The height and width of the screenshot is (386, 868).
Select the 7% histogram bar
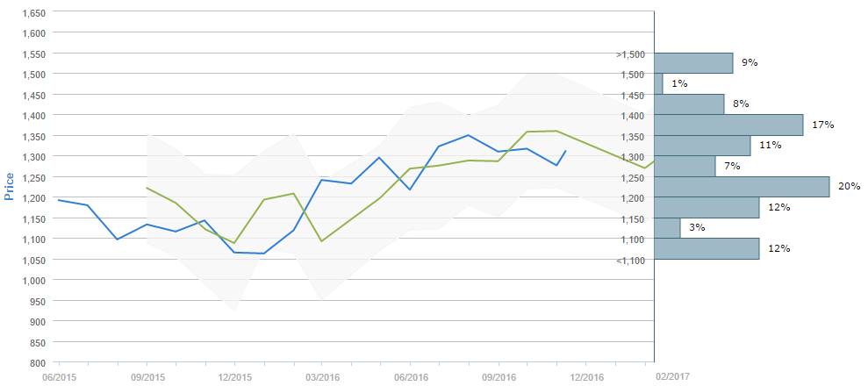pos(685,166)
